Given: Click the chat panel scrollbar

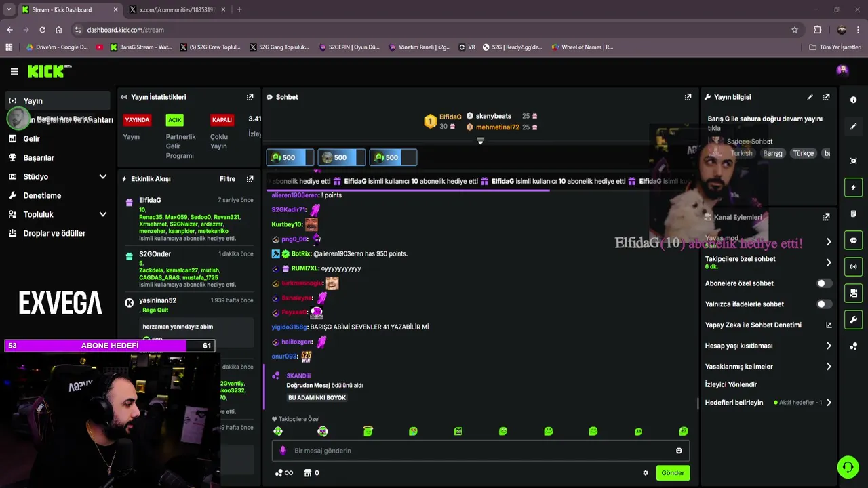Looking at the screenshot, I should [x=697, y=403].
